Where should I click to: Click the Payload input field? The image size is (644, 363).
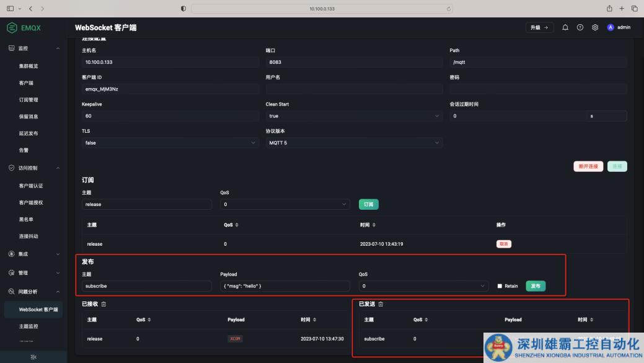(x=285, y=286)
